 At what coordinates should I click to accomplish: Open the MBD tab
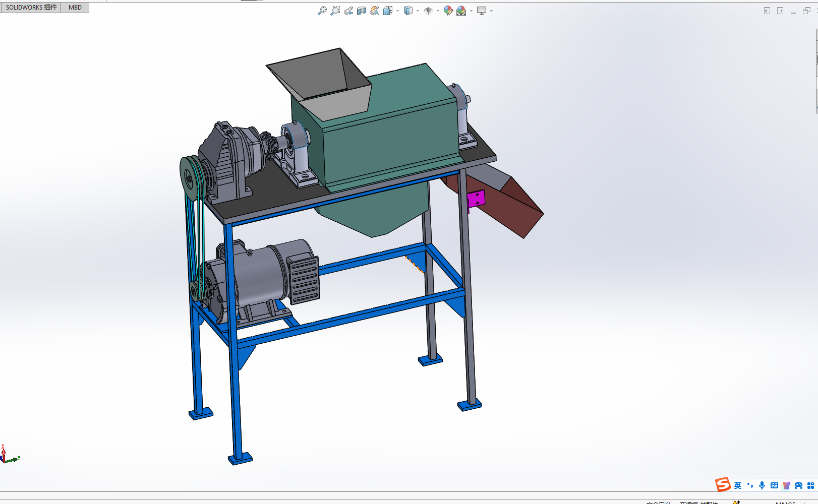click(75, 8)
